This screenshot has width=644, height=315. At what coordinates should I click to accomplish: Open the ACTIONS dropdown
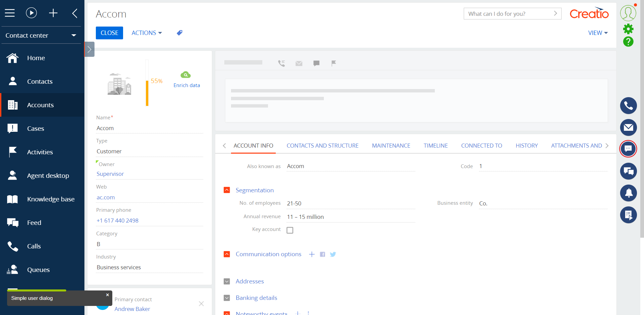[146, 33]
